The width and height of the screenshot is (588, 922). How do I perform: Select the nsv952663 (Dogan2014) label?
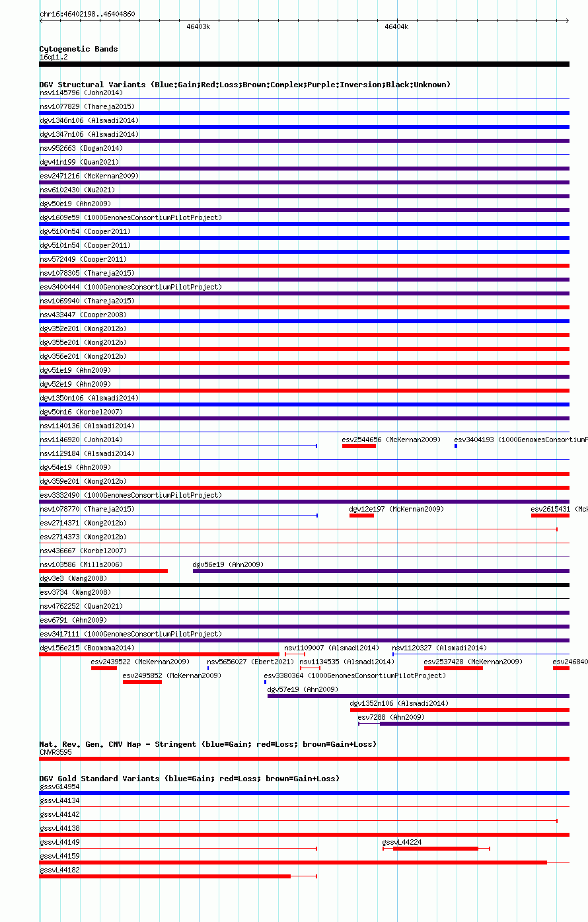(x=81, y=148)
